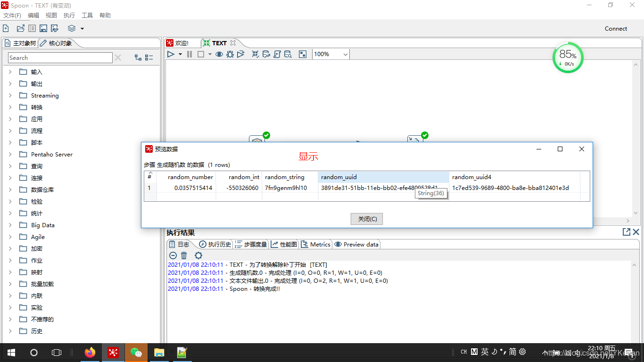
Task: Pause the running transformation
Action: pos(190,54)
